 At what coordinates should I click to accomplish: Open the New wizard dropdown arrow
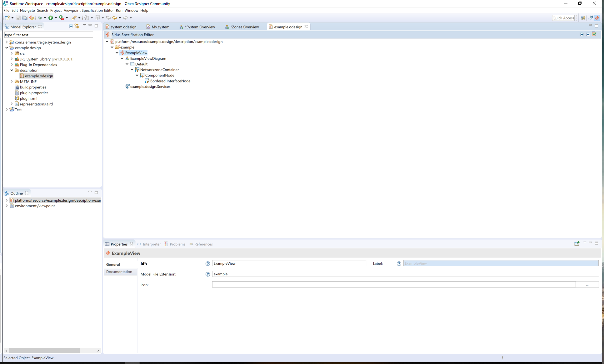click(x=12, y=18)
